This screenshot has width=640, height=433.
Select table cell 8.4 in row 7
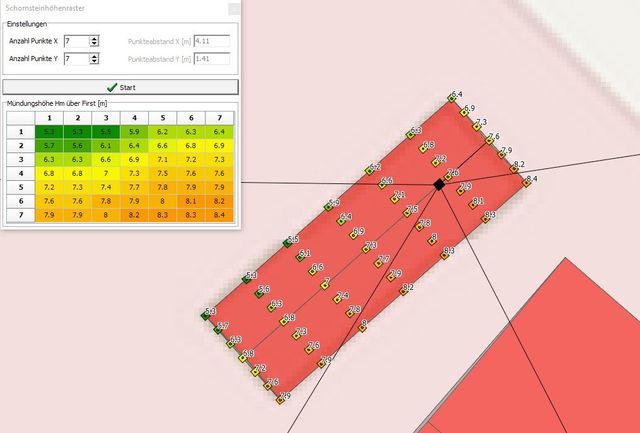220,215
